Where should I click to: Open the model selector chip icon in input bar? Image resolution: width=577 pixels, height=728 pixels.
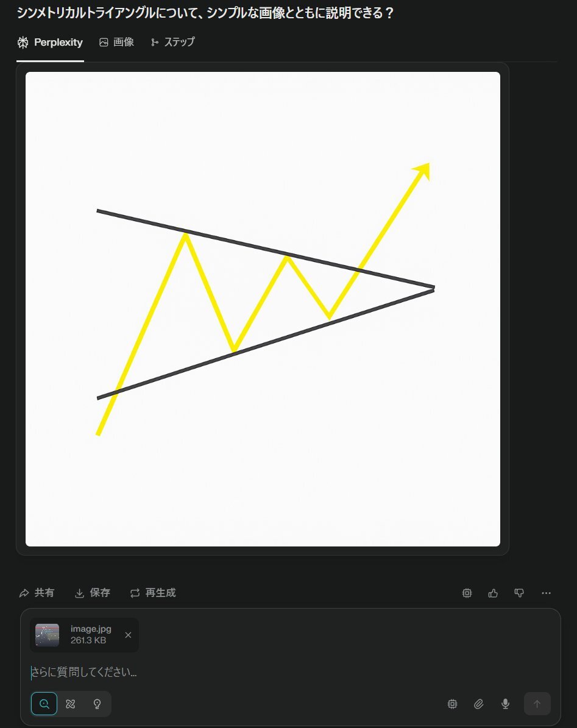[x=452, y=704]
